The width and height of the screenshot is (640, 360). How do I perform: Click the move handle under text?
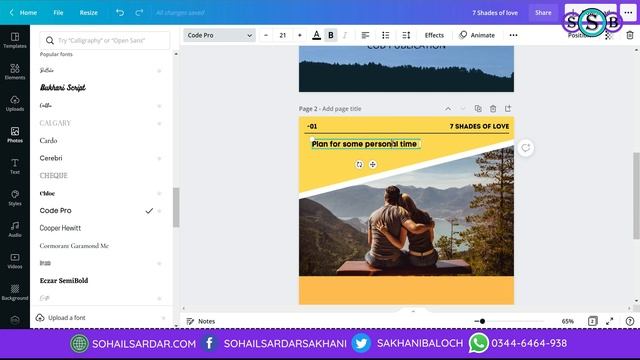pyautogui.click(x=373, y=164)
